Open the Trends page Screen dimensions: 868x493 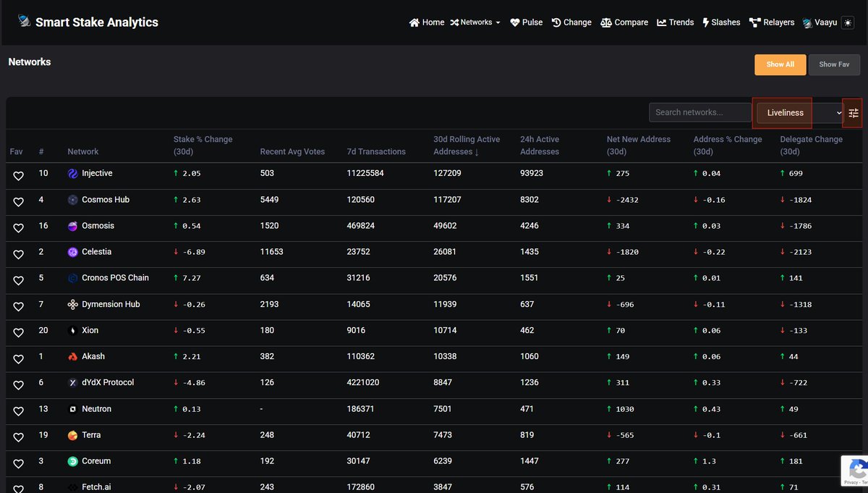(676, 22)
